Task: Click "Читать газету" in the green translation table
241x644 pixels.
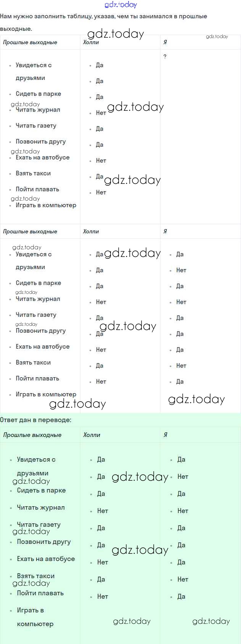Action: coord(39,524)
